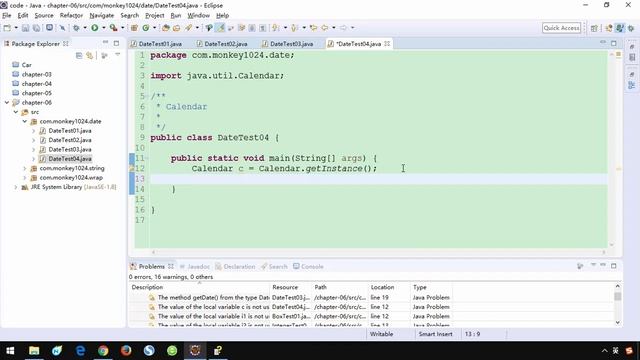Click the New Java Package icon
The image size is (640, 360).
coord(134,28)
